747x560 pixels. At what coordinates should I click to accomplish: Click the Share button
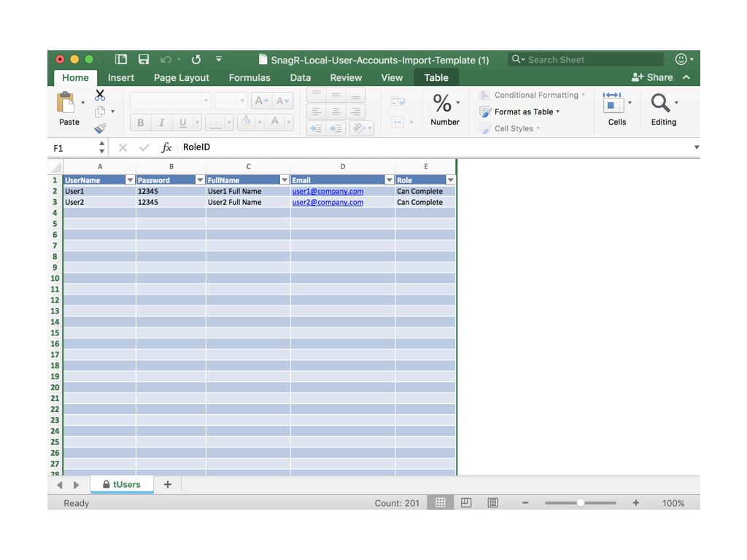click(x=652, y=77)
